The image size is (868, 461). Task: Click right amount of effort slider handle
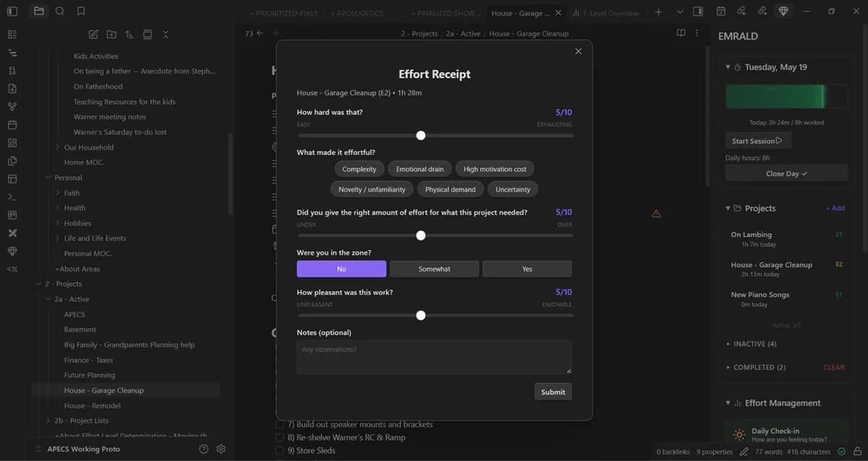pos(421,236)
